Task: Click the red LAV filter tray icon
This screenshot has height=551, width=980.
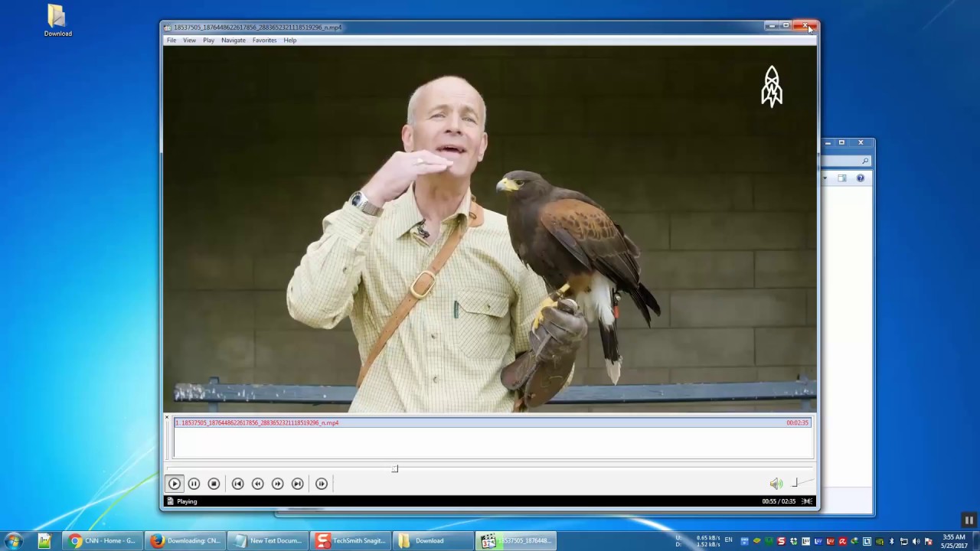Action: pyautogui.click(x=830, y=541)
